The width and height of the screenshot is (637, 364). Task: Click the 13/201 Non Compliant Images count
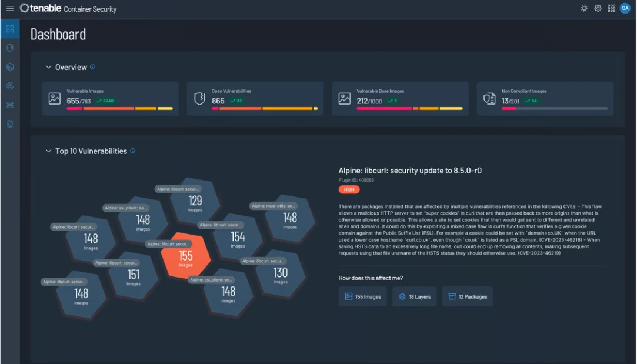(511, 101)
